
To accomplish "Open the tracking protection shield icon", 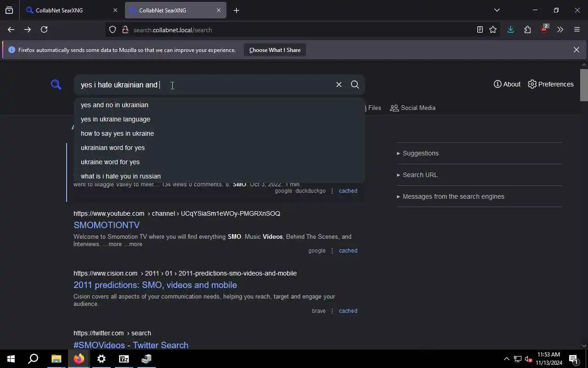I will click(x=113, y=30).
